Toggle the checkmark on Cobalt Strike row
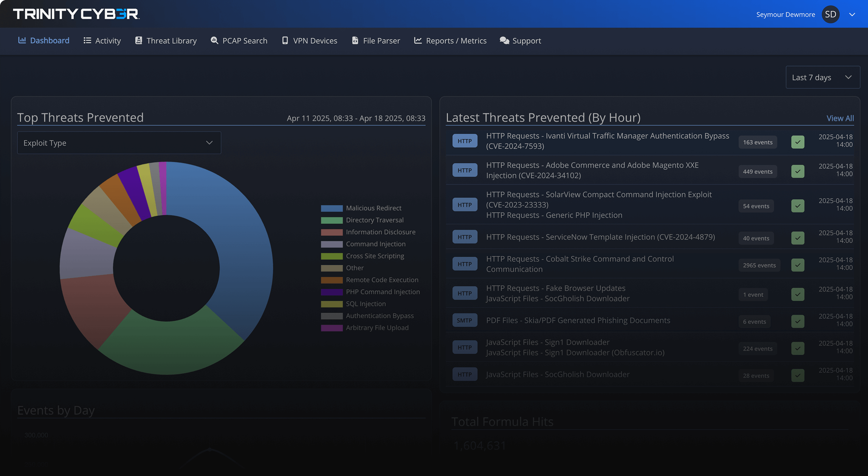The width and height of the screenshot is (868, 476). pyautogui.click(x=798, y=265)
